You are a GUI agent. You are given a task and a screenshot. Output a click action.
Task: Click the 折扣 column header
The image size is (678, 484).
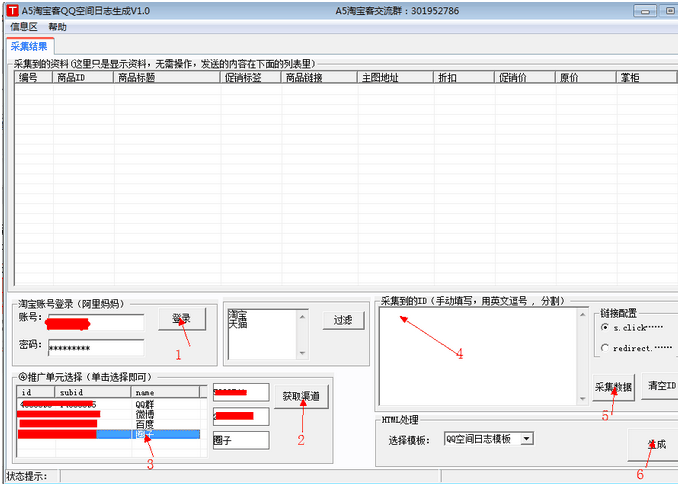tap(464, 77)
